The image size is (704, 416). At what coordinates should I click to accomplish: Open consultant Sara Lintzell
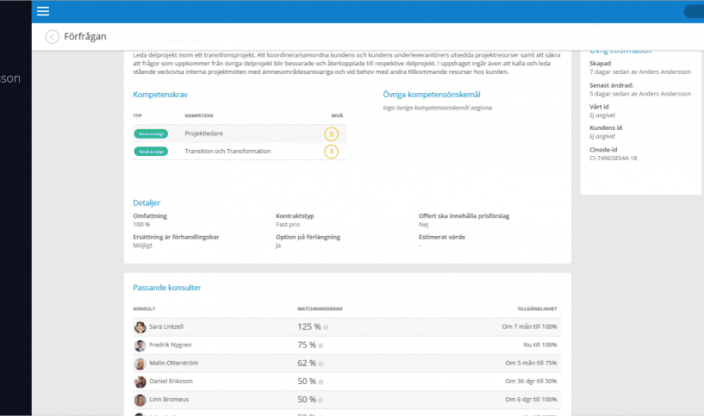(166, 327)
